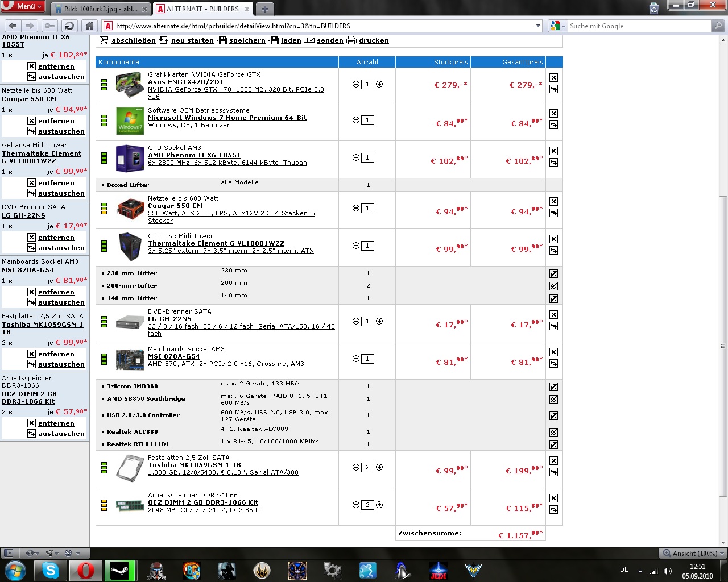The width and height of the screenshot is (728, 582).
Task: Open Skype from the taskbar
Action: pyautogui.click(x=51, y=571)
